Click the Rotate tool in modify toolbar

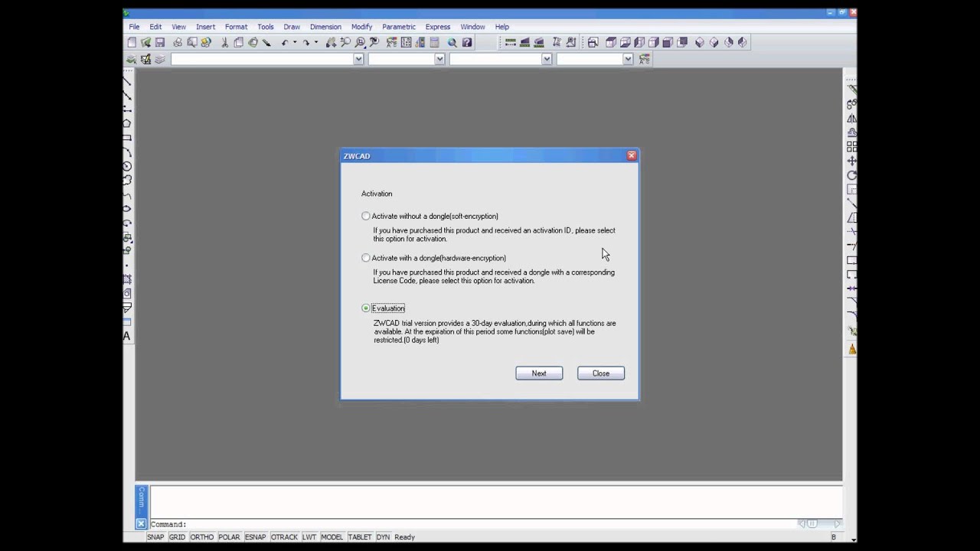click(851, 175)
